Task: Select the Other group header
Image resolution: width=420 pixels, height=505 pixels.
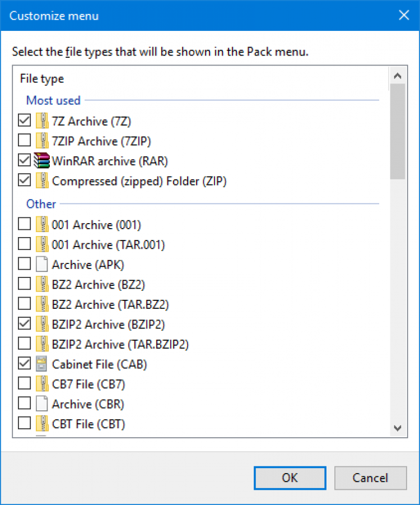Action: click(41, 205)
